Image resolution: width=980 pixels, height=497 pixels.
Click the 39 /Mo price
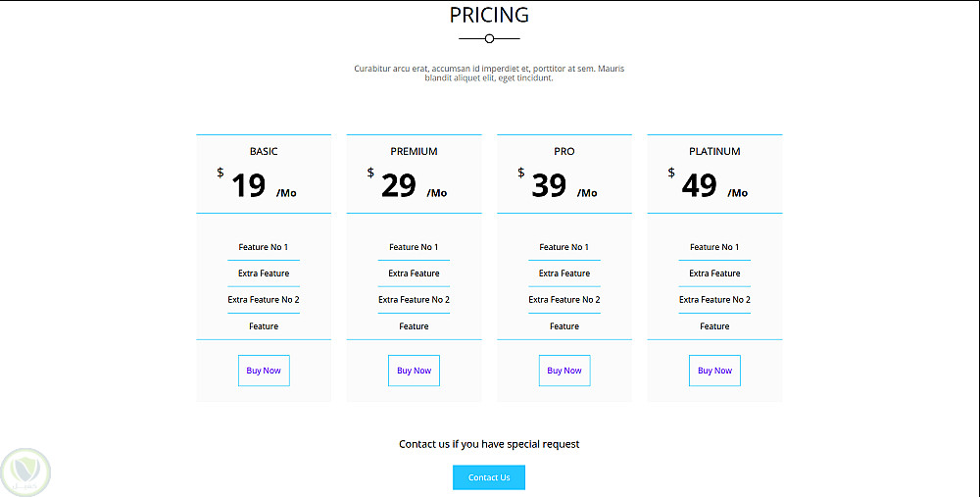pyautogui.click(x=558, y=185)
